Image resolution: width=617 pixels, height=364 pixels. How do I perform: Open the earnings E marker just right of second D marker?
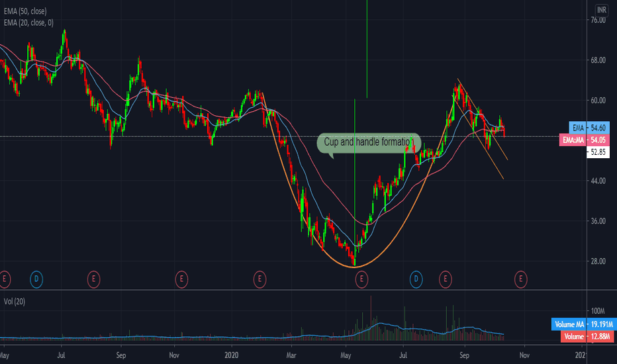click(446, 279)
